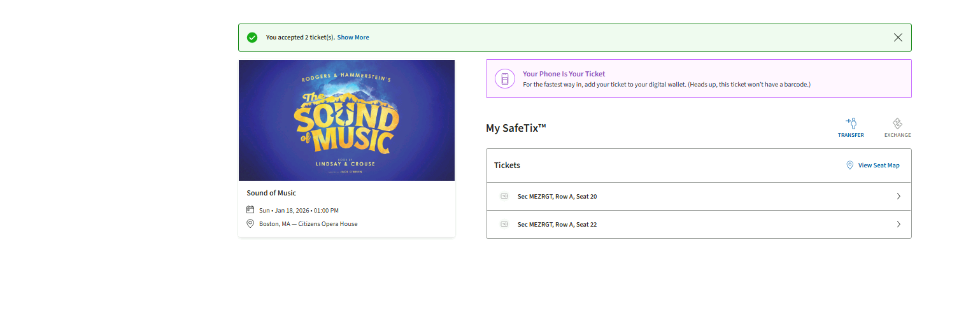The image size is (980, 324).
Task: Open the Transfer tickets option
Action: tap(851, 127)
